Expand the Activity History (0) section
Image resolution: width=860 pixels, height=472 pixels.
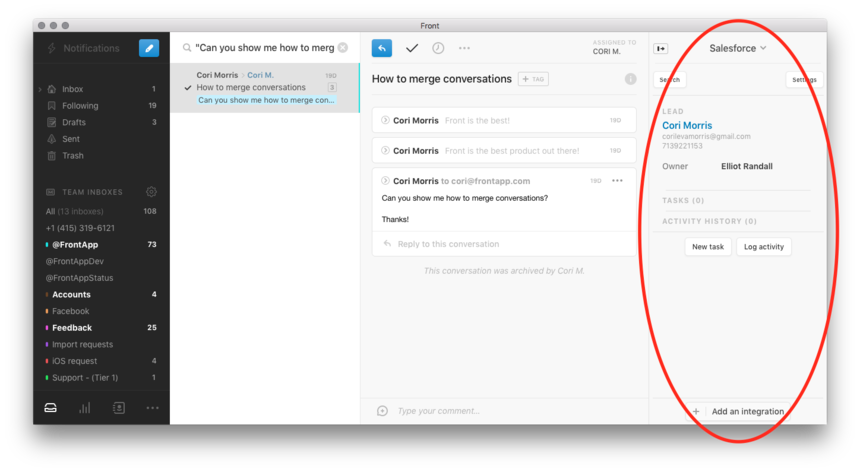(x=709, y=221)
